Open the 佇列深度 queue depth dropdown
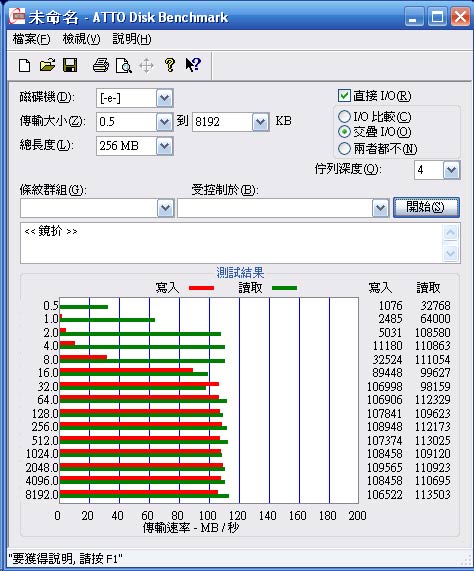Viewport: 474px width, 571px height. point(451,170)
